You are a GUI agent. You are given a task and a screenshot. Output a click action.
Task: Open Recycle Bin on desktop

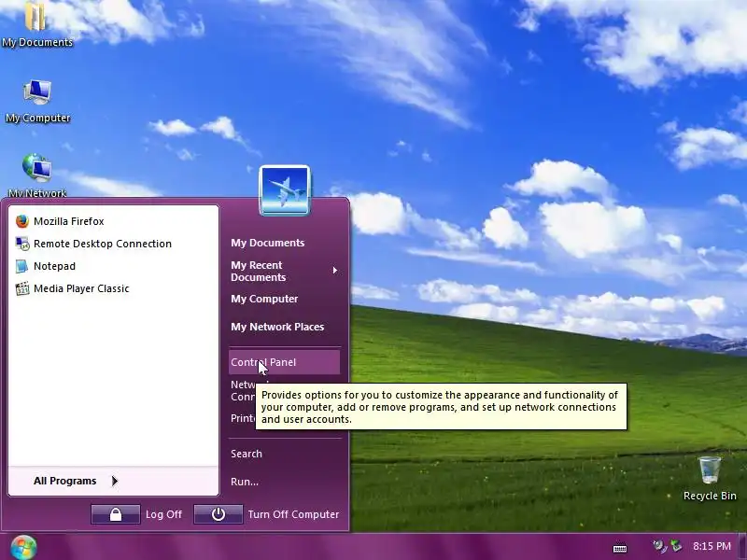(x=710, y=478)
